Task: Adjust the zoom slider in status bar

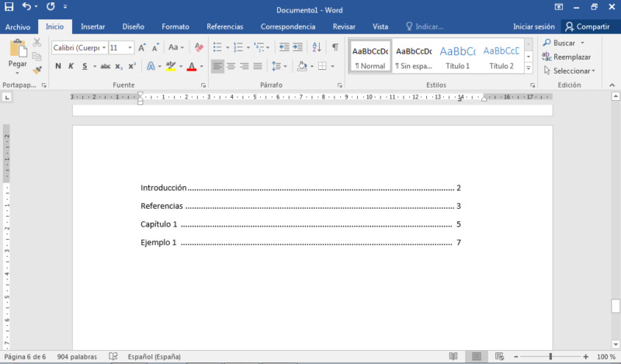Action: 550,356
